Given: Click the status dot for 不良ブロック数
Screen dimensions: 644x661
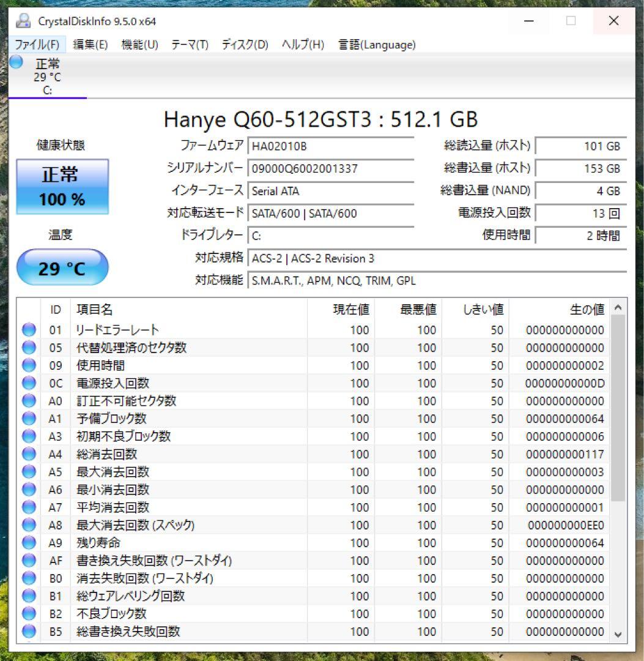Looking at the screenshot, I should (28, 614).
